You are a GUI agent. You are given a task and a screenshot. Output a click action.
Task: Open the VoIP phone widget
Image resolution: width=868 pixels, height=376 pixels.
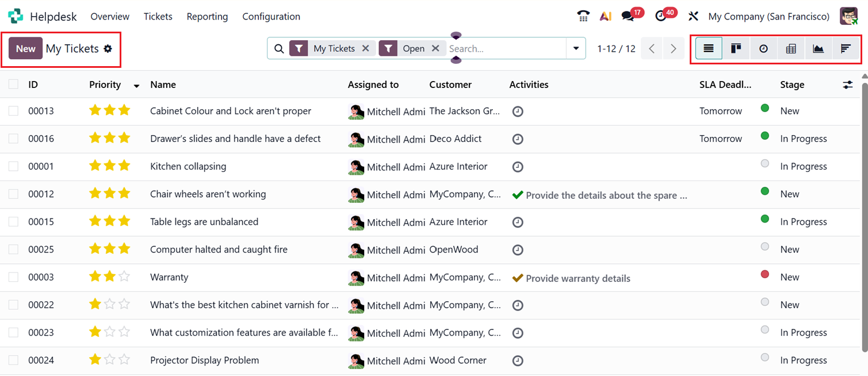coord(583,16)
